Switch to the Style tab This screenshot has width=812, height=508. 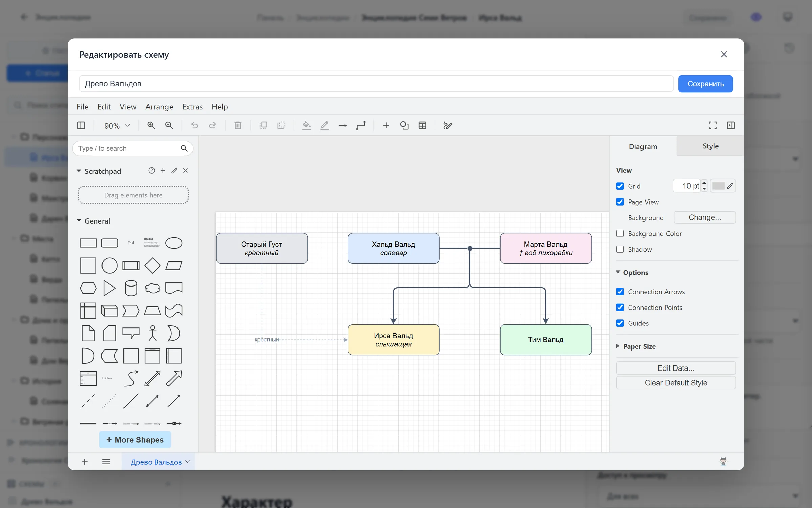click(710, 146)
